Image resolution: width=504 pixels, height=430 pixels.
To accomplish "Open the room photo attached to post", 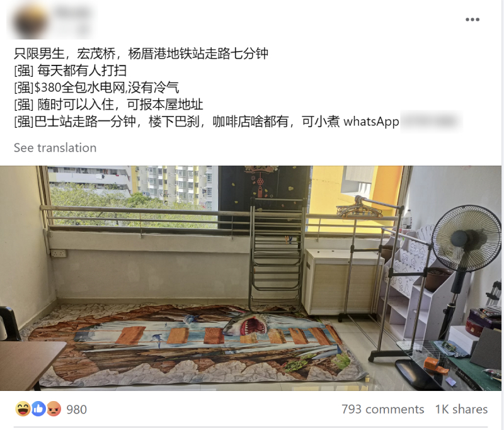I will click(251, 278).
